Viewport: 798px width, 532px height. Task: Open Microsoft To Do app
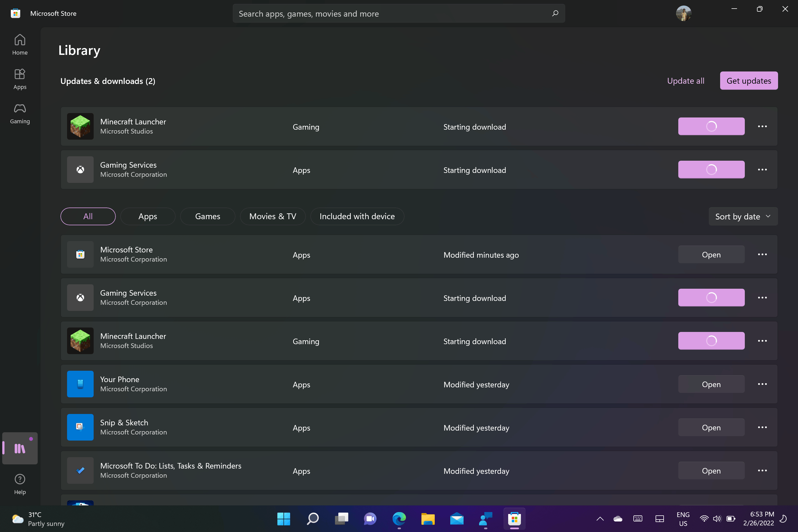711,470
